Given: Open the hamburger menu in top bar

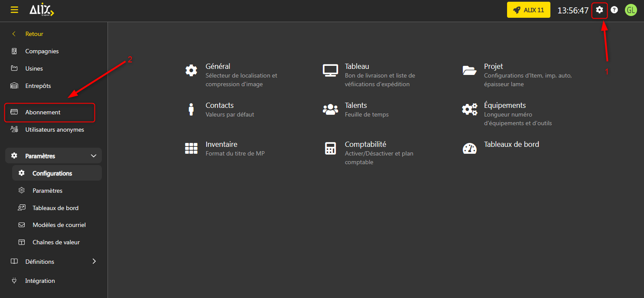Looking at the screenshot, I should [x=14, y=10].
